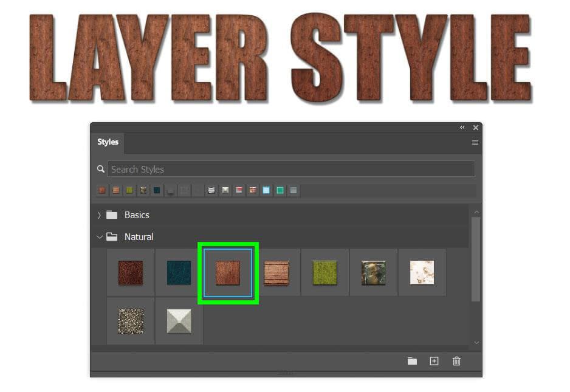
Task: Select the Basics folder row
Action: point(280,215)
